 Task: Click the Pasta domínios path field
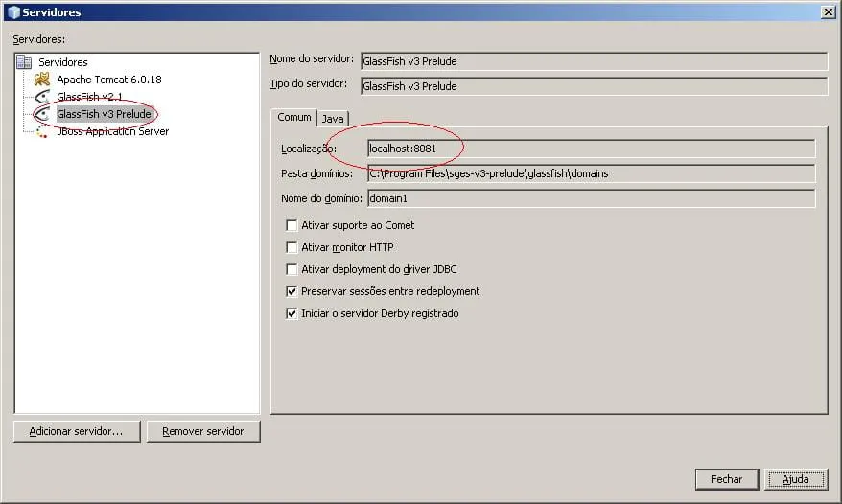592,173
